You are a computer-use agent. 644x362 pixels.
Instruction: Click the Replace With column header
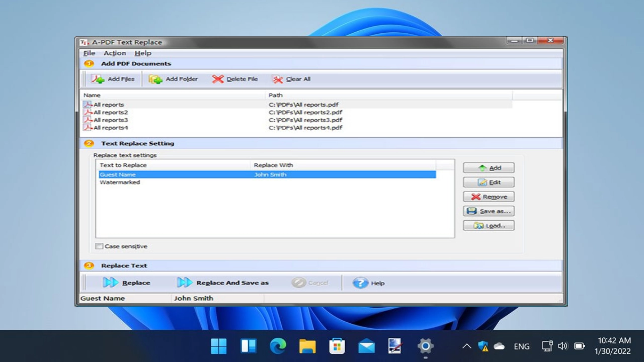(343, 165)
